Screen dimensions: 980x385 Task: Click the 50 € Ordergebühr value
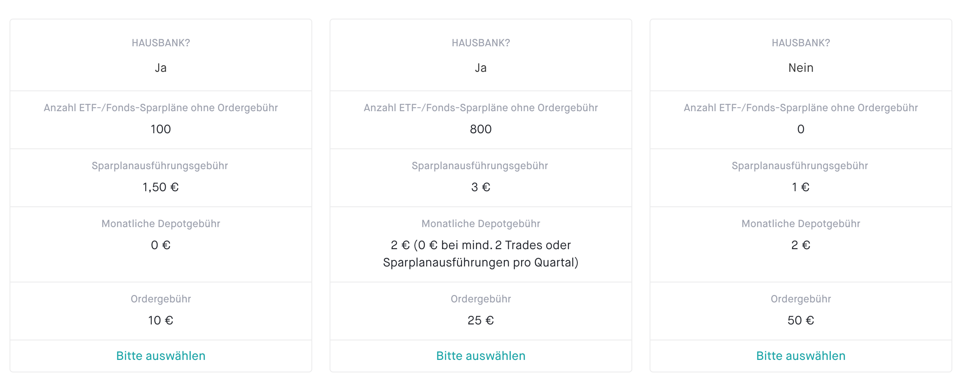[801, 321]
